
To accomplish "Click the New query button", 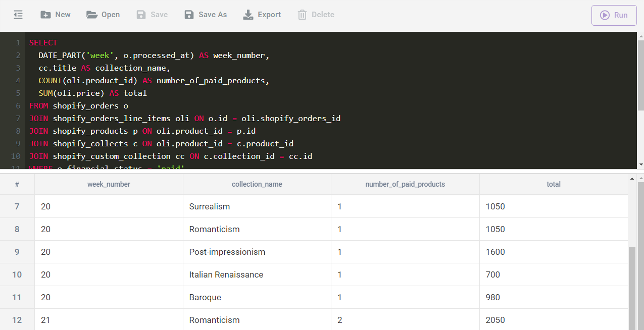I will (56, 15).
